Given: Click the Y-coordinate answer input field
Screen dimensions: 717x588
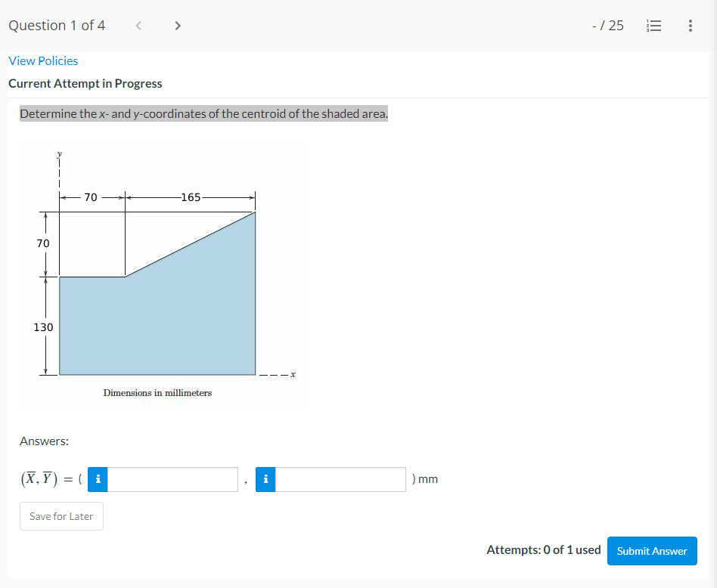Looking at the screenshot, I should (340, 479).
